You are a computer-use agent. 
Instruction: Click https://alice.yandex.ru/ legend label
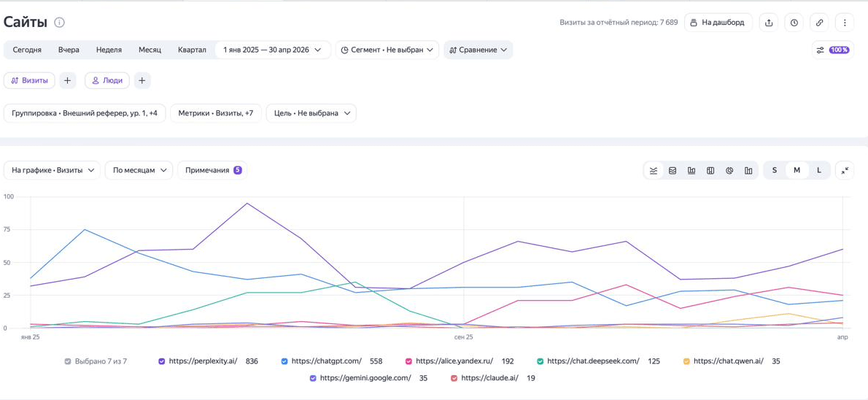(454, 361)
